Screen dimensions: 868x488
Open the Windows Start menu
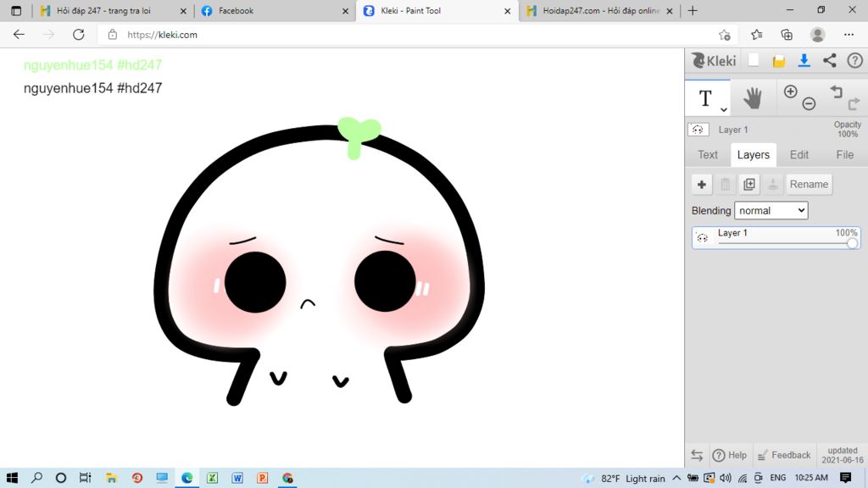point(12,478)
